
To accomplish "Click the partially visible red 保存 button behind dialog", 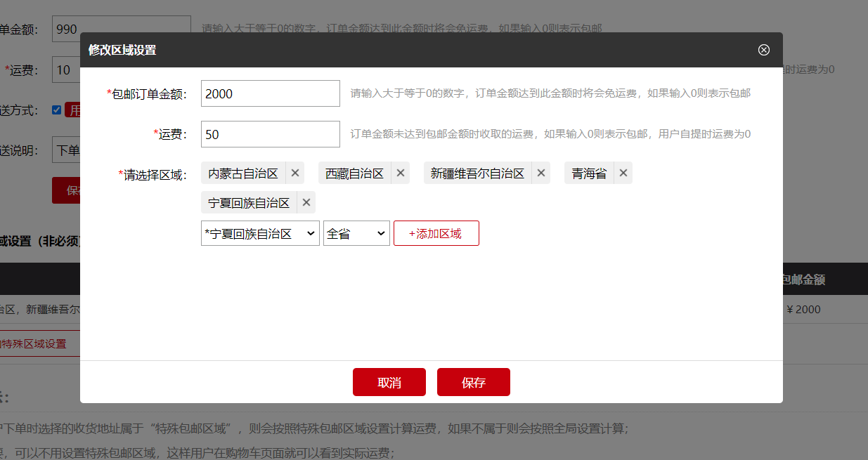I will 67,190.
